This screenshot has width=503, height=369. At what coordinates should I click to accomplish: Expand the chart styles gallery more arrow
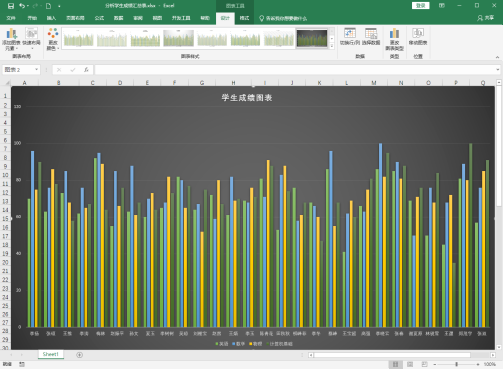[332, 47]
